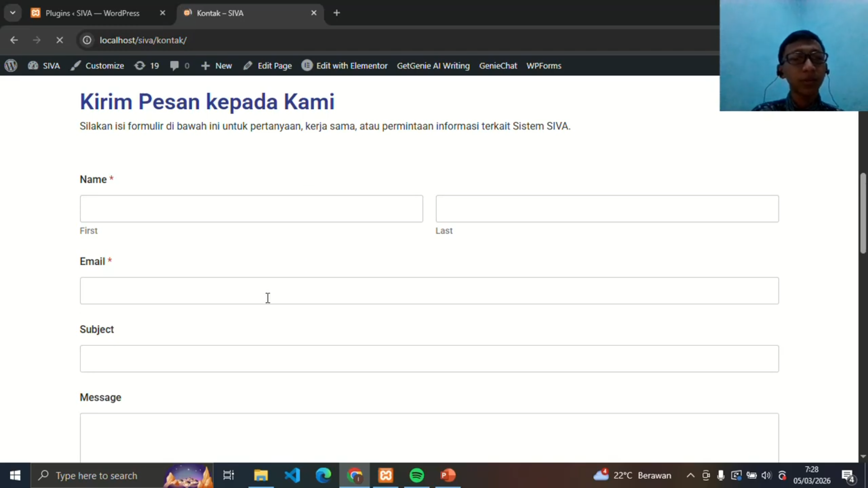Open XAMPP from the taskbar
The width and height of the screenshot is (868, 488).
[x=386, y=475]
